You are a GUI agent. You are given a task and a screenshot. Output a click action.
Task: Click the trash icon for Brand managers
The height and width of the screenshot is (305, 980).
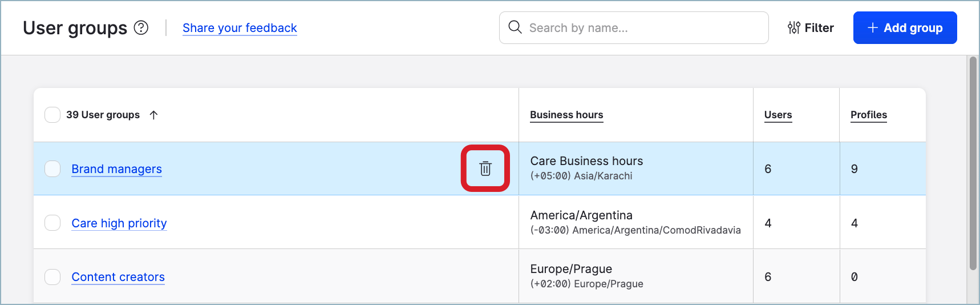tap(485, 168)
